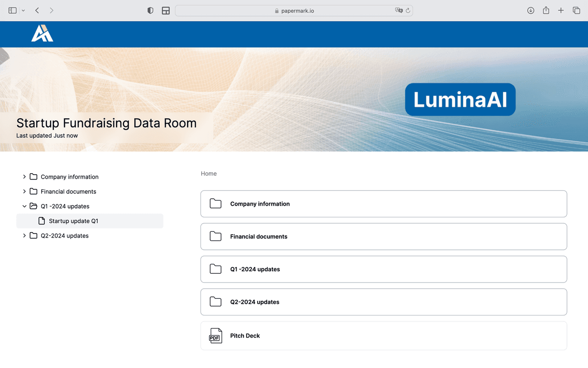The width and height of the screenshot is (588, 368).
Task: Collapse the Q1 -2024 updates folder
Action: [24, 206]
